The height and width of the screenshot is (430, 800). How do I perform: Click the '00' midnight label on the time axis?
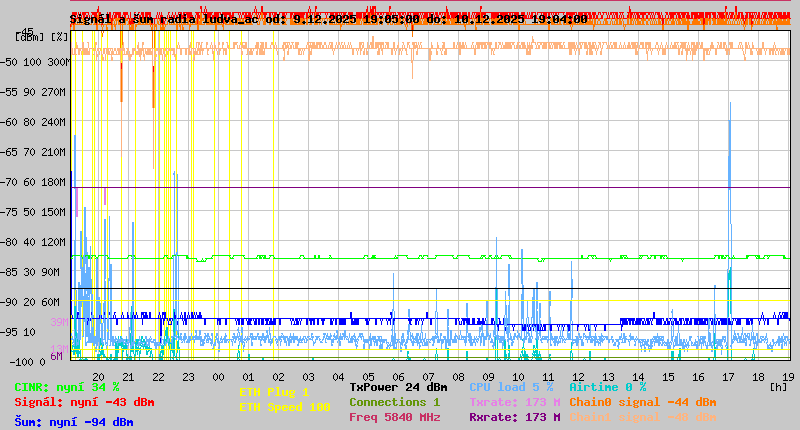point(218,377)
